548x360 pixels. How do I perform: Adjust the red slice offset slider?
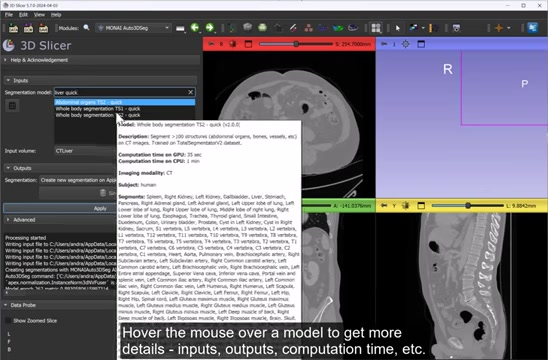[x=296, y=44]
